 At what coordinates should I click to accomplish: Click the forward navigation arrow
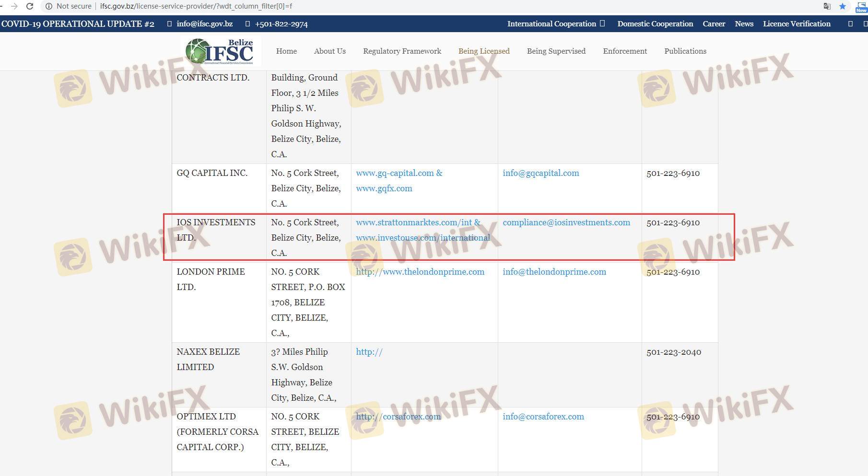14,6
